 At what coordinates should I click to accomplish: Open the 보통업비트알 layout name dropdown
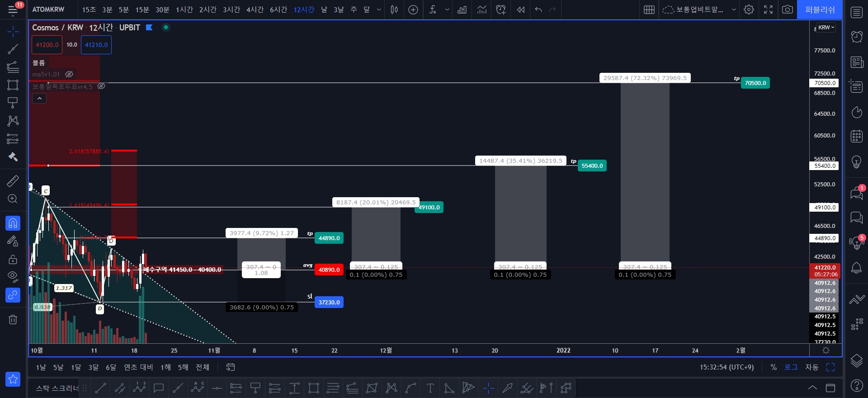699,9
